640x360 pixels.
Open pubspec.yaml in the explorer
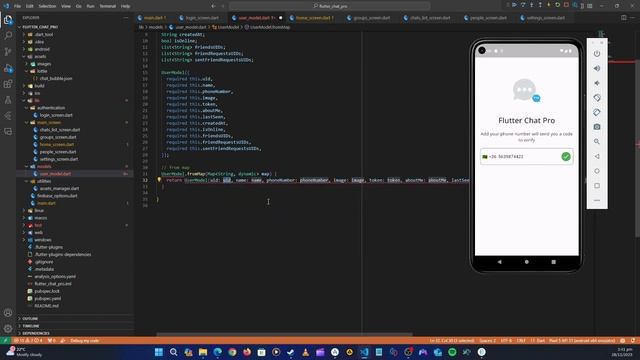point(47,298)
